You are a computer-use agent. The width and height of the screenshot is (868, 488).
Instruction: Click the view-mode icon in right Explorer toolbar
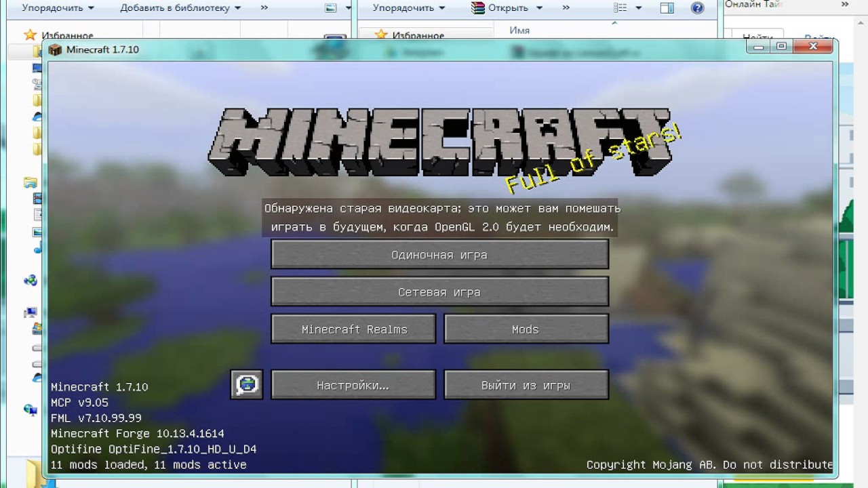tap(620, 8)
